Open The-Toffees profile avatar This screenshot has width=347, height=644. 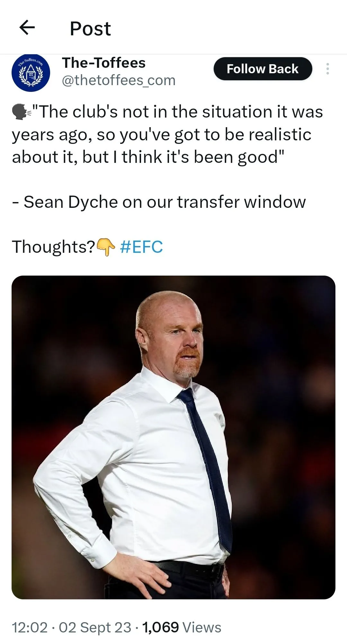pyautogui.click(x=31, y=73)
